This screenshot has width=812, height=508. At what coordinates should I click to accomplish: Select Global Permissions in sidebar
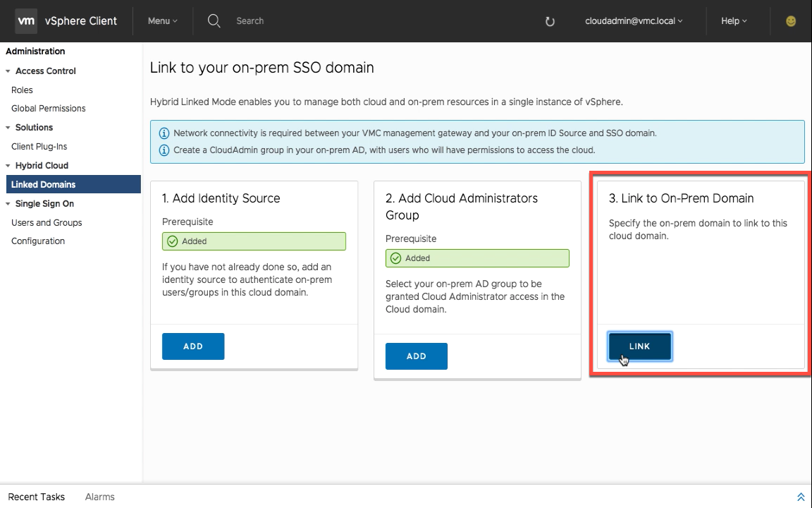point(48,109)
